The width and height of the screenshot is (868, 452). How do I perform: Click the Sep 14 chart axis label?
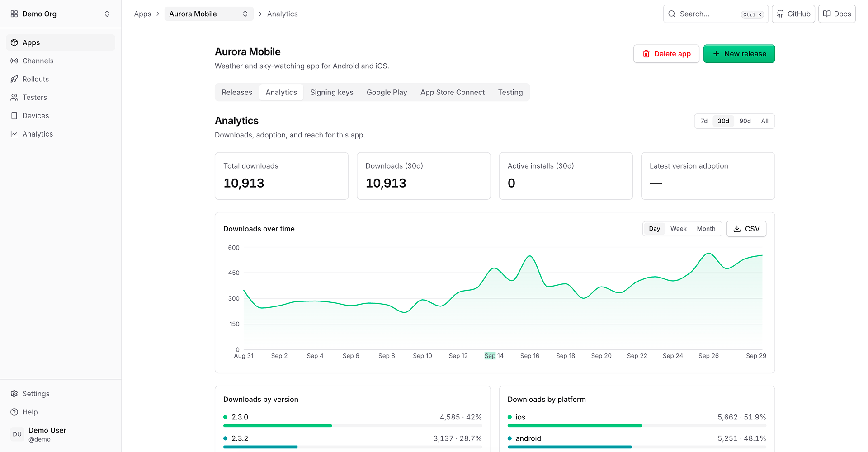click(494, 356)
